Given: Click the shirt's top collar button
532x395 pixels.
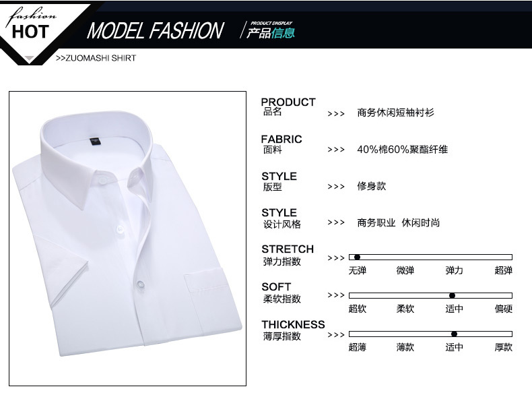Looking at the screenshot, I should pyautogui.click(x=102, y=181).
